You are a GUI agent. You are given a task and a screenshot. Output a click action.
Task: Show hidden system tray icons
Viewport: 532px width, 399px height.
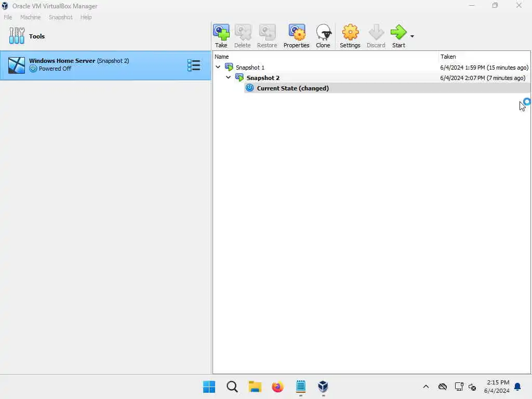tap(426, 387)
